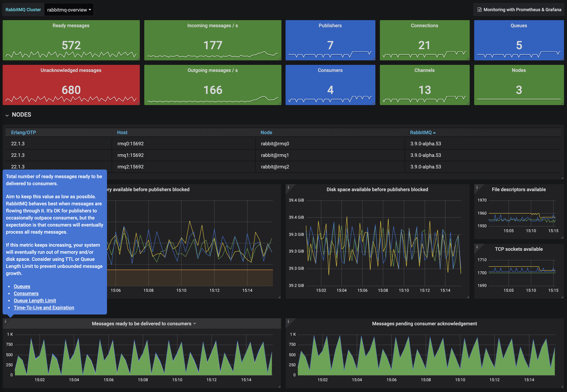Click info icon on File descriptors panel

(x=477, y=187)
